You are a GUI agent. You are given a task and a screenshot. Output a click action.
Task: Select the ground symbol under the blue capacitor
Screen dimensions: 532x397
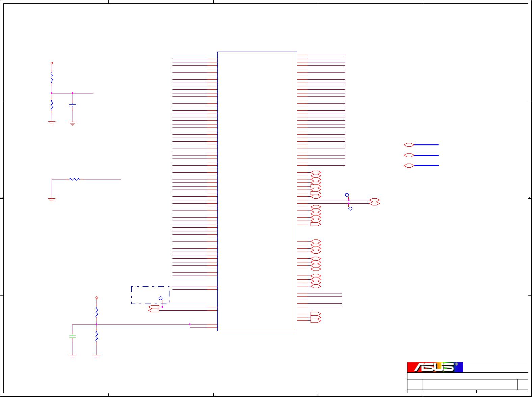click(x=73, y=123)
